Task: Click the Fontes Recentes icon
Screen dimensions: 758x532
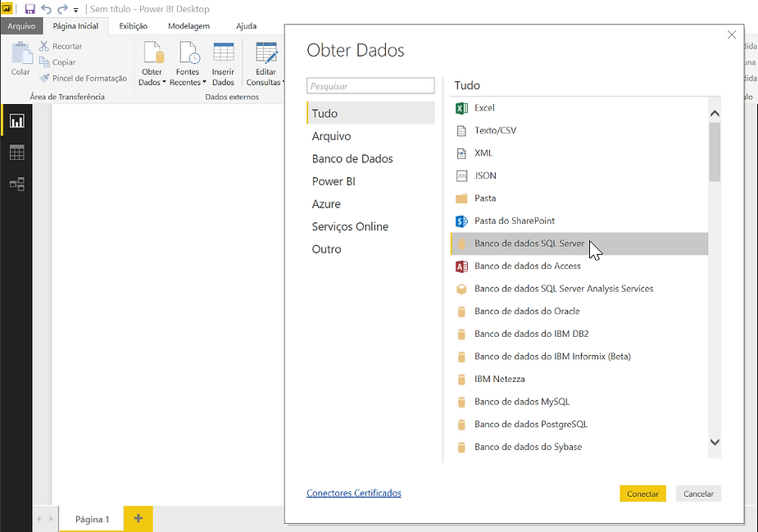Action: (188, 52)
